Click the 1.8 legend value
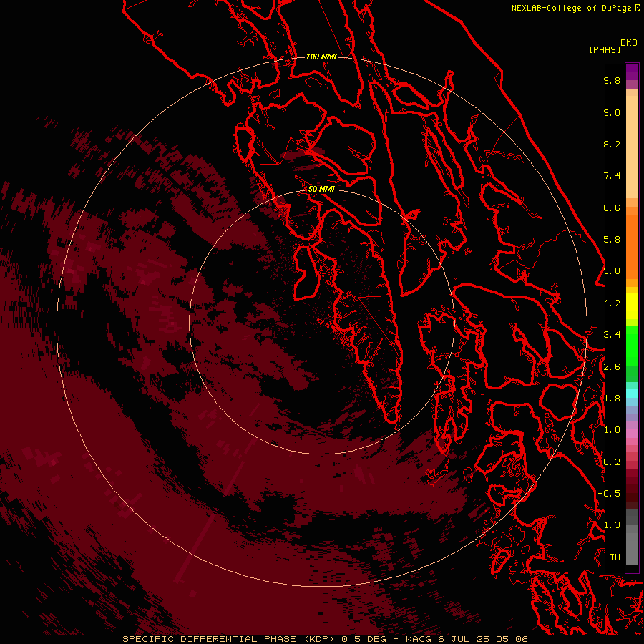The width and height of the screenshot is (644, 644). tap(612, 399)
